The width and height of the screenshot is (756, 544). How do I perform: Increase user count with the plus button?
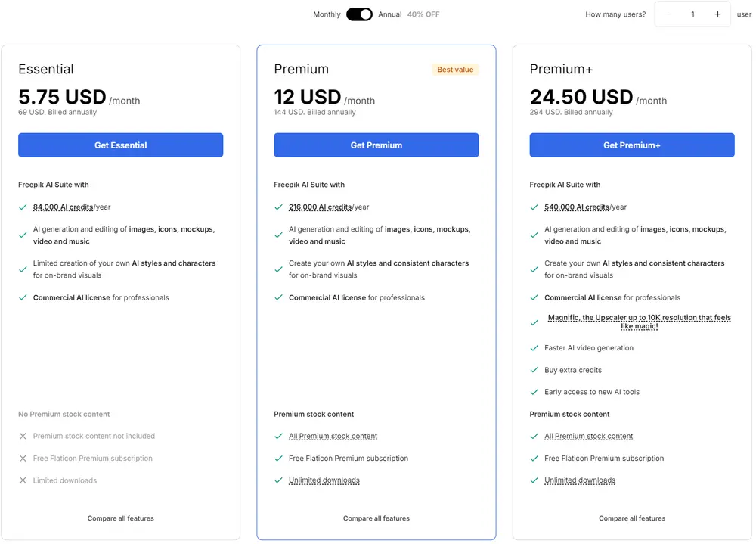717,14
